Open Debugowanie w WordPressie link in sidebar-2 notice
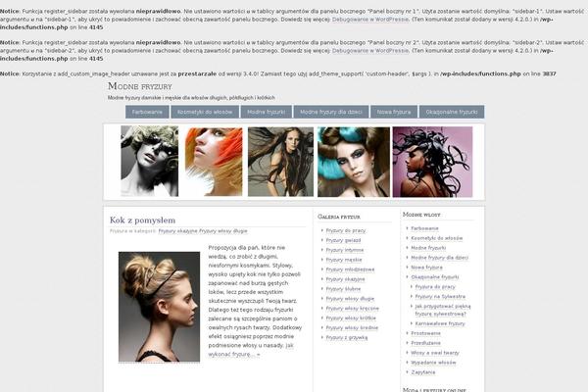588x392 pixels. pos(370,50)
